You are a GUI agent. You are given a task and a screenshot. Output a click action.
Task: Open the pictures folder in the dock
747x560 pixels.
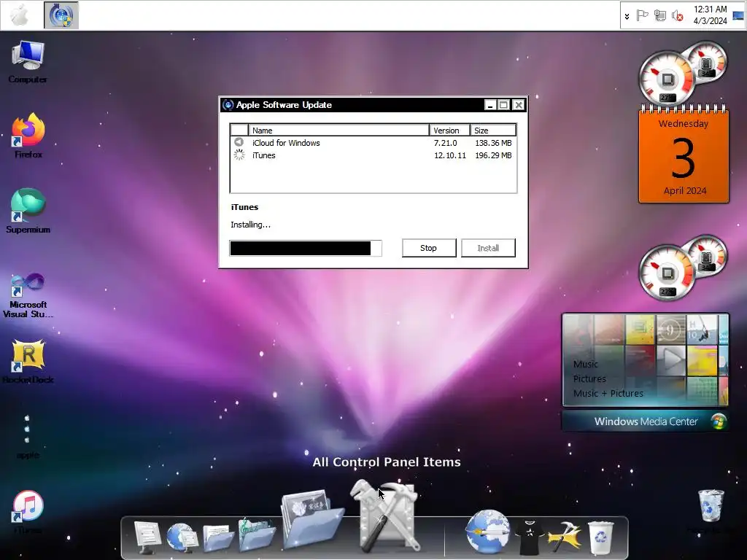click(x=312, y=520)
